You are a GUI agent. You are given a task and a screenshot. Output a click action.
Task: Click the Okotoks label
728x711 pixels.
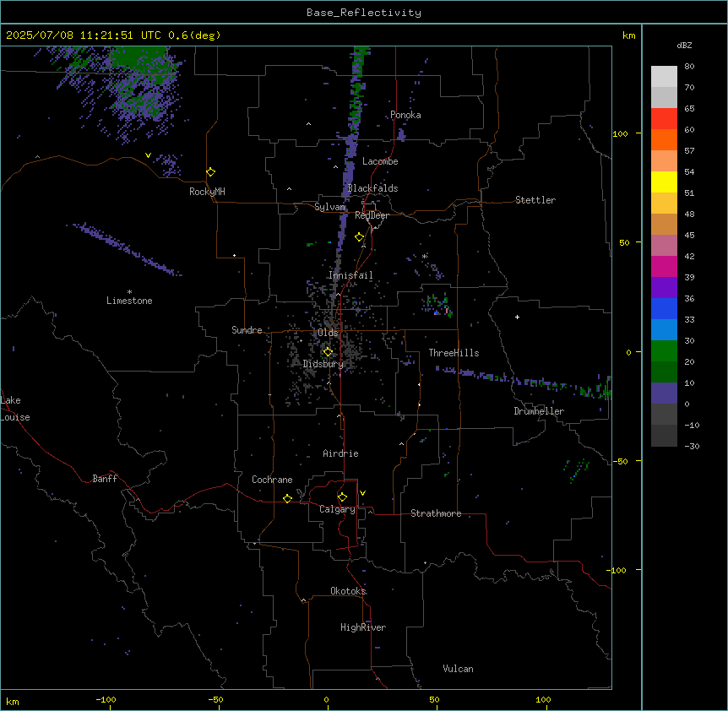(x=348, y=591)
